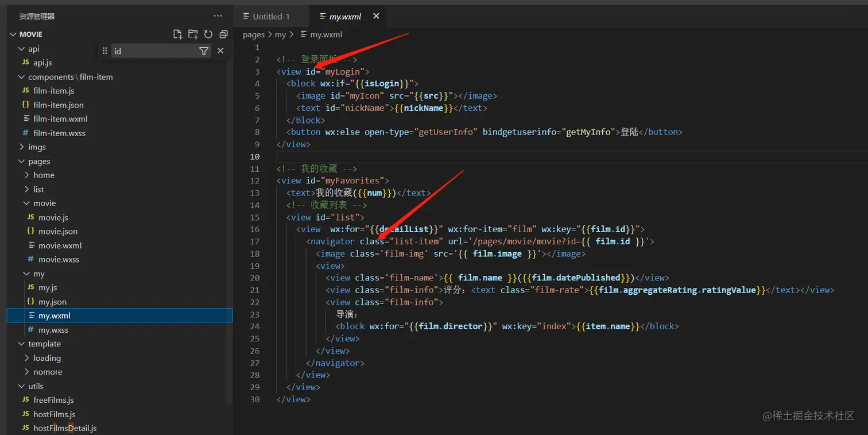The height and width of the screenshot is (435, 868).
Task: Open movie.wxss file
Action: (x=59, y=260)
